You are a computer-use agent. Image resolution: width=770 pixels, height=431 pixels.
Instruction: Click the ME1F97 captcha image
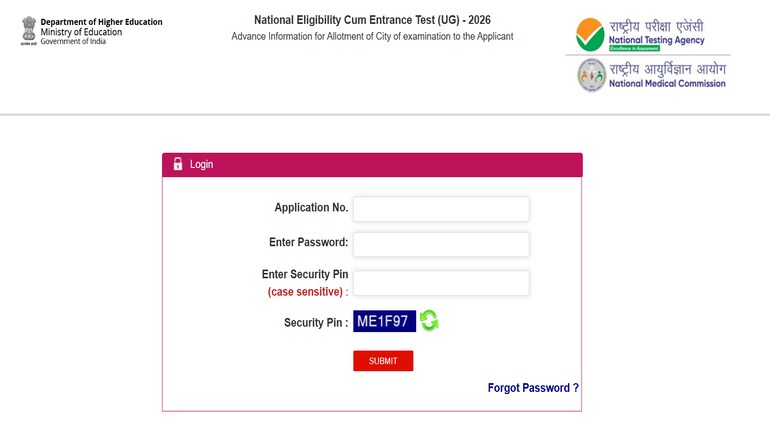tap(384, 321)
